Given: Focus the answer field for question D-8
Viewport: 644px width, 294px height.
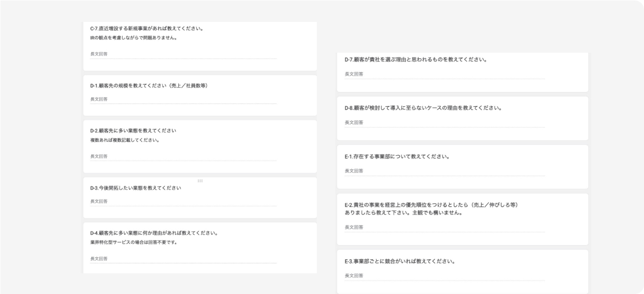Looking at the screenshot, I should (444, 123).
